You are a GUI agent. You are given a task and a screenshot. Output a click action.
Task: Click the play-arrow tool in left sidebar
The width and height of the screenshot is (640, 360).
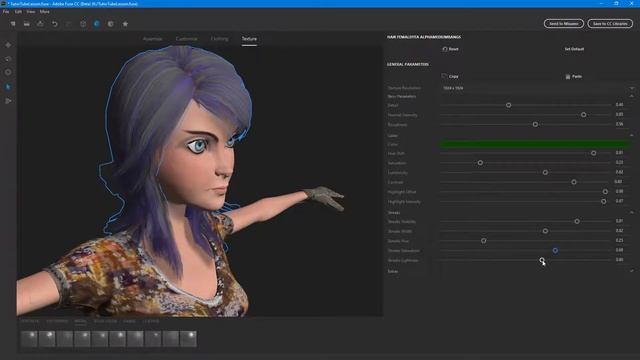[x=8, y=101]
